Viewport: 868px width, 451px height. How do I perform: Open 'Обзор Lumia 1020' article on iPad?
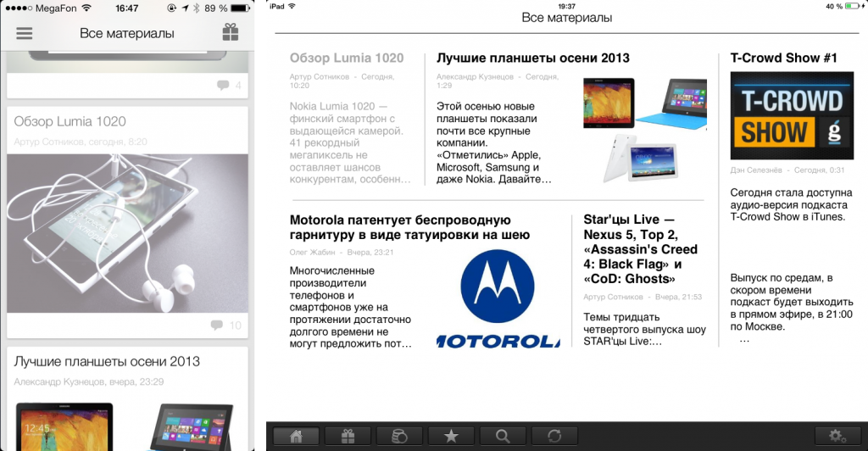(x=347, y=58)
